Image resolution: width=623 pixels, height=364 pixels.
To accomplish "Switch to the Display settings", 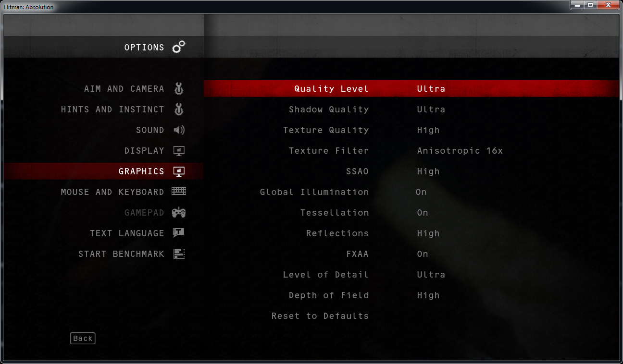I will click(x=144, y=151).
